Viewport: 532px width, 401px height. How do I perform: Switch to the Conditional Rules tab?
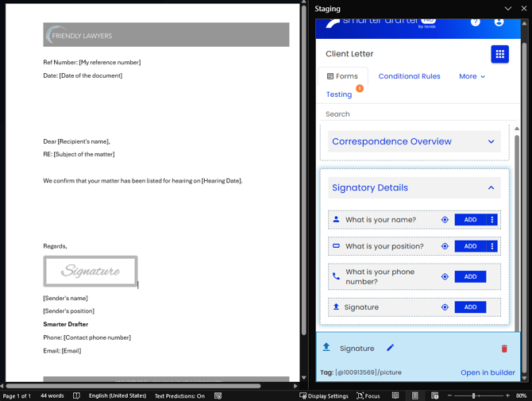409,76
